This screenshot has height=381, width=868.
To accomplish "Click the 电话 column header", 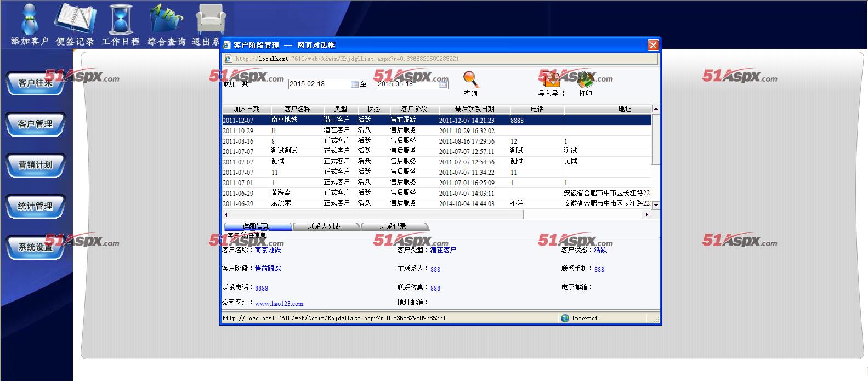I will coord(537,109).
